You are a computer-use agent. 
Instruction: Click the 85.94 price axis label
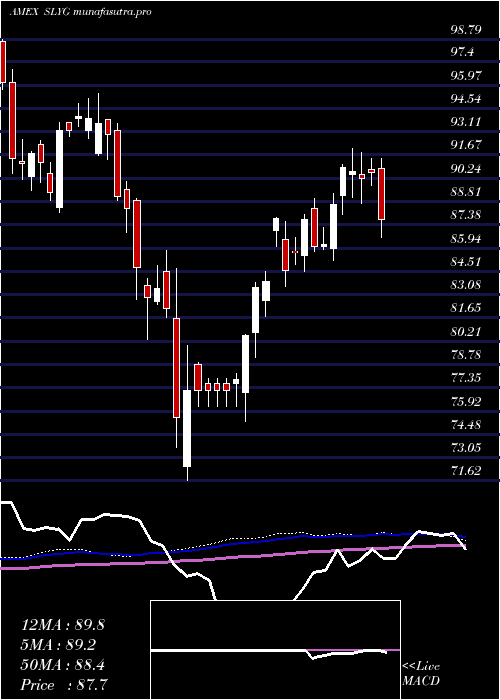(466, 238)
